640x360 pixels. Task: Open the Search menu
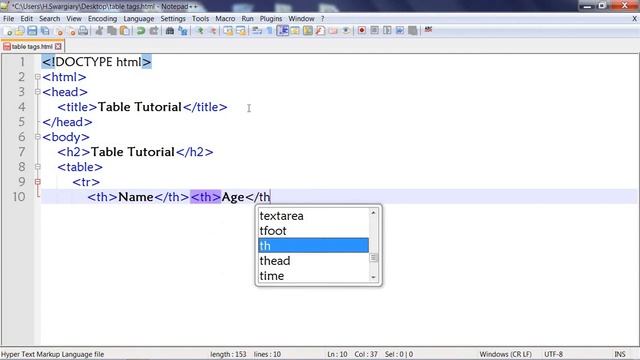coord(49,19)
